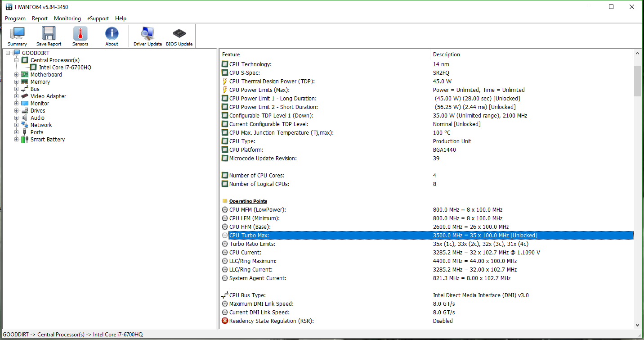
Task: Select the highlighted CPU Turbo Max row
Action: click(426, 236)
